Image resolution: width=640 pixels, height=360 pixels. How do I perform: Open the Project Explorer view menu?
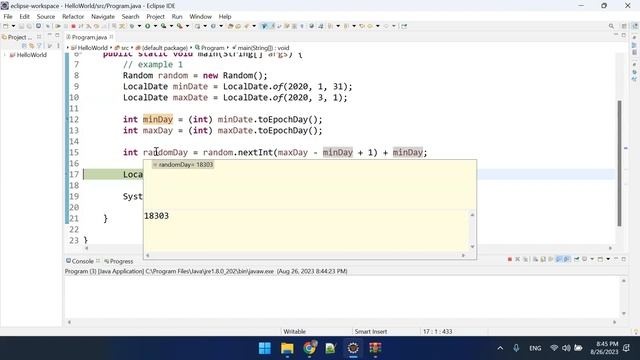tap(58, 46)
